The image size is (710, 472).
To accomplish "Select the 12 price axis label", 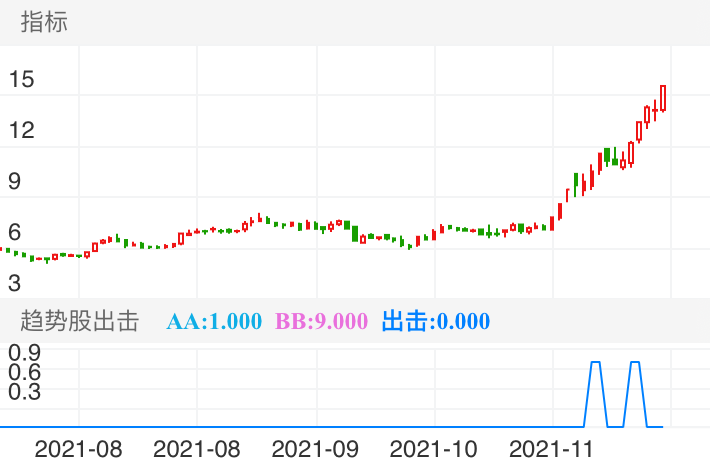I will [21, 130].
